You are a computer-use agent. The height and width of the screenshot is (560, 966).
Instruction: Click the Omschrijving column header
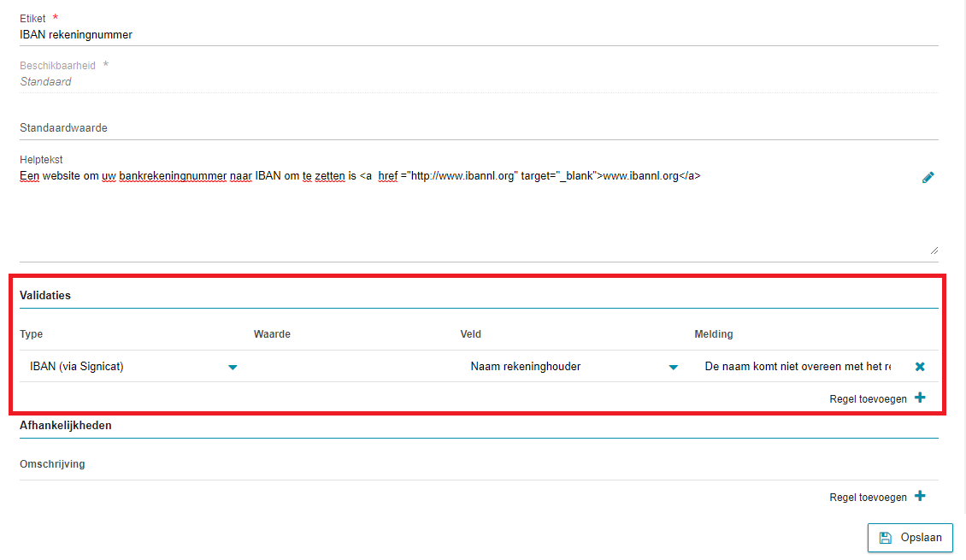click(52, 464)
